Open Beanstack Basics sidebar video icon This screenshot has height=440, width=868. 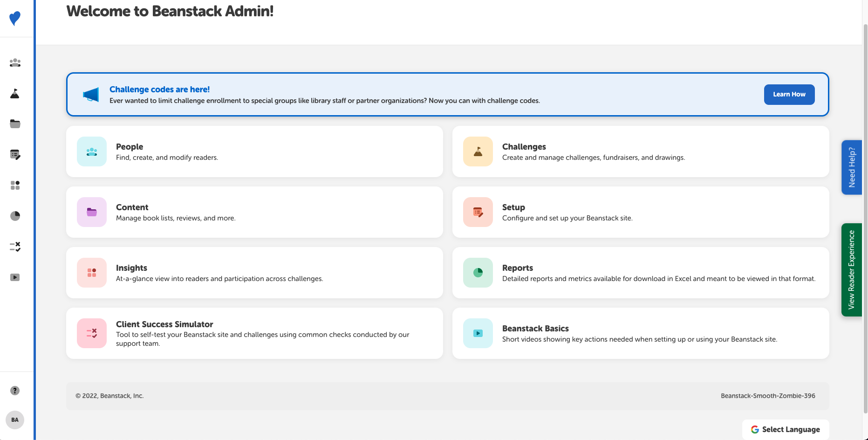pos(15,277)
